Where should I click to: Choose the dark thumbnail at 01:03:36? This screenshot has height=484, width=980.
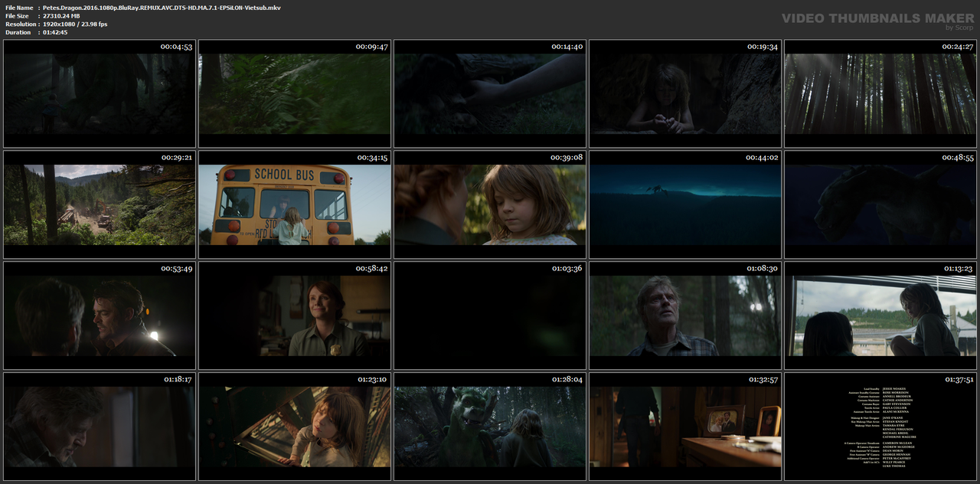490,316
